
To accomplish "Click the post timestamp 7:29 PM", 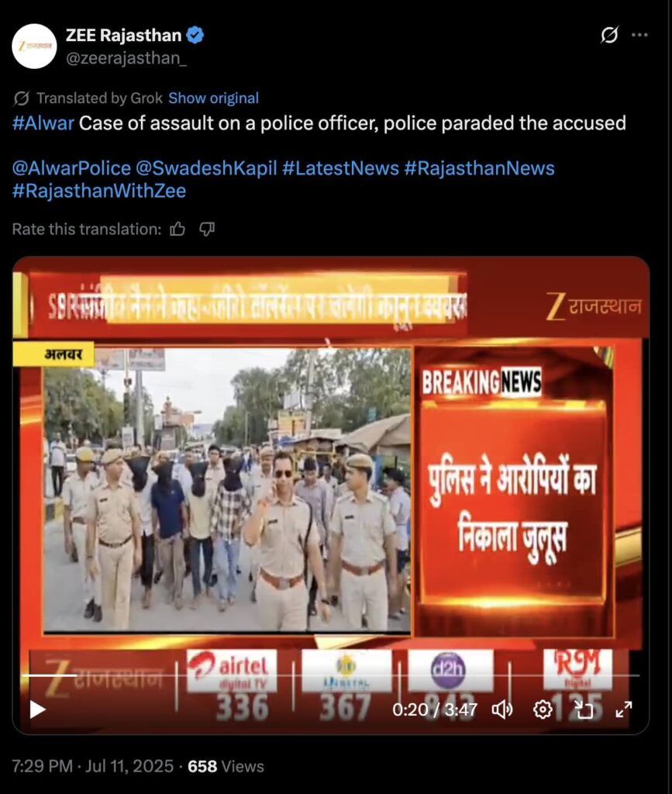I will tap(43, 766).
